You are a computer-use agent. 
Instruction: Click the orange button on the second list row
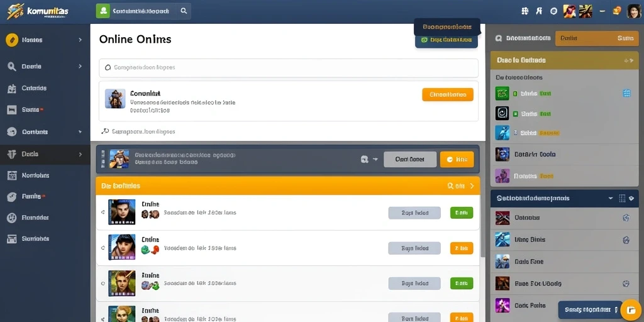(x=462, y=248)
